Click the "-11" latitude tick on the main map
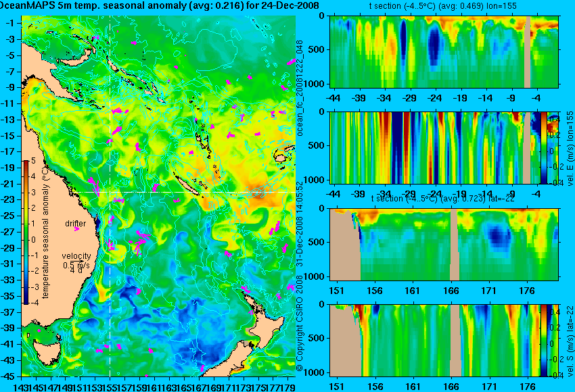The width and height of the screenshot is (575, 392). click(x=9, y=103)
